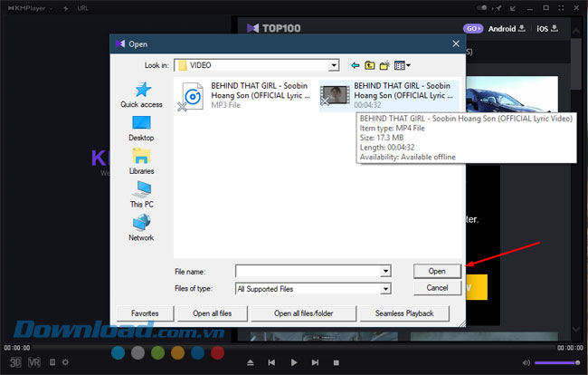Click the dark blue circle button
The height and width of the screenshot is (375, 588).
(x=197, y=353)
